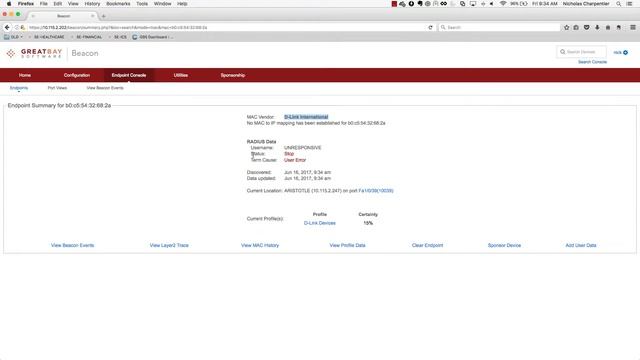Click View Beacon Events bottom link
640x360 pixels.
(73, 245)
